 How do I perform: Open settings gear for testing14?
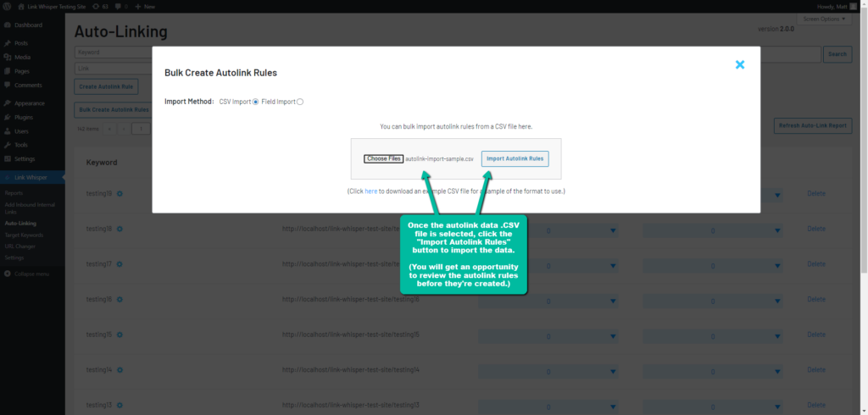(120, 369)
